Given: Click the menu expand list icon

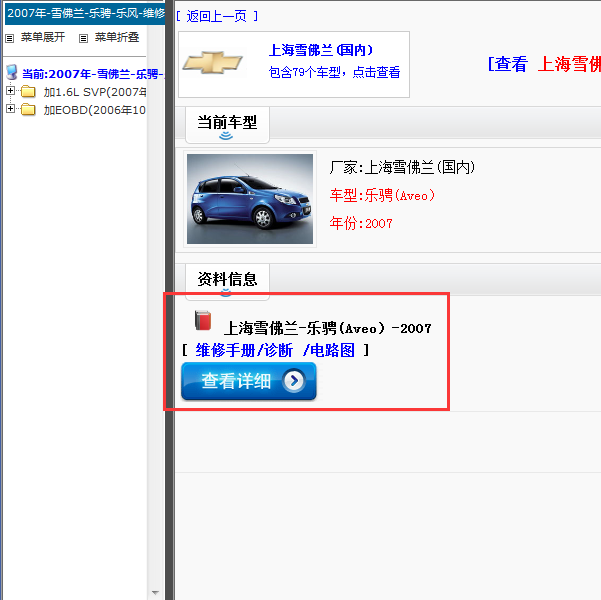Looking at the screenshot, I should pos(10,38).
